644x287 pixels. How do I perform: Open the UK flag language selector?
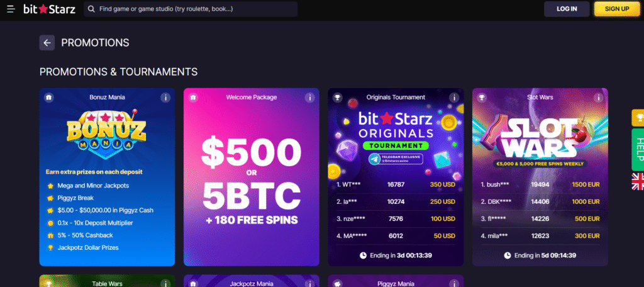click(637, 181)
